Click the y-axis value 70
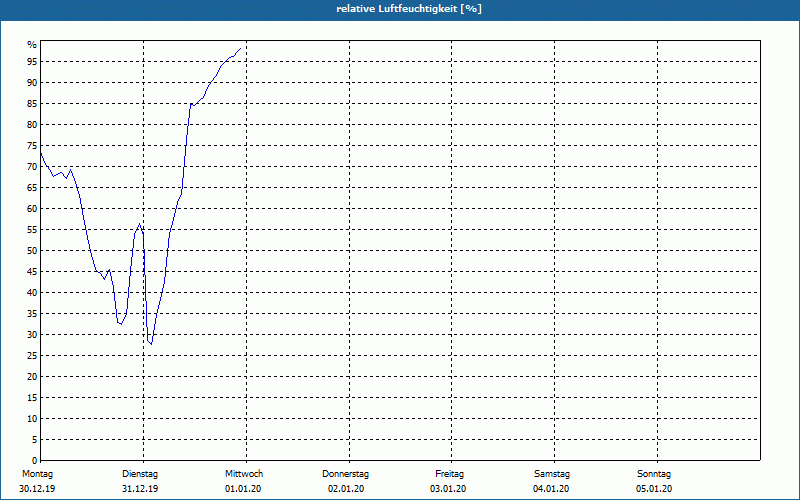800x500 pixels. [x=32, y=166]
